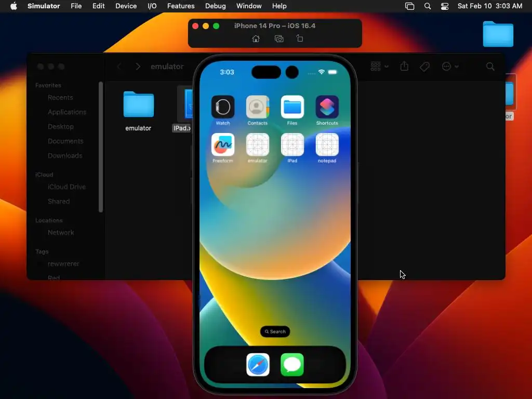Open the Help menu
The height and width of the screenshot is (399, 532).
(x=279, y=6)
